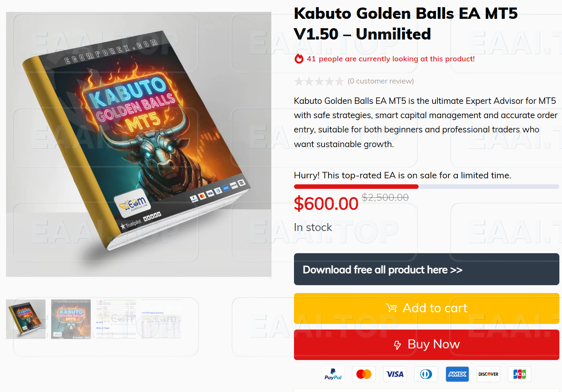Screen dimensions: 562x392
Task: Select the second Kabuto MT5 thumbnail
Action: 70,319
